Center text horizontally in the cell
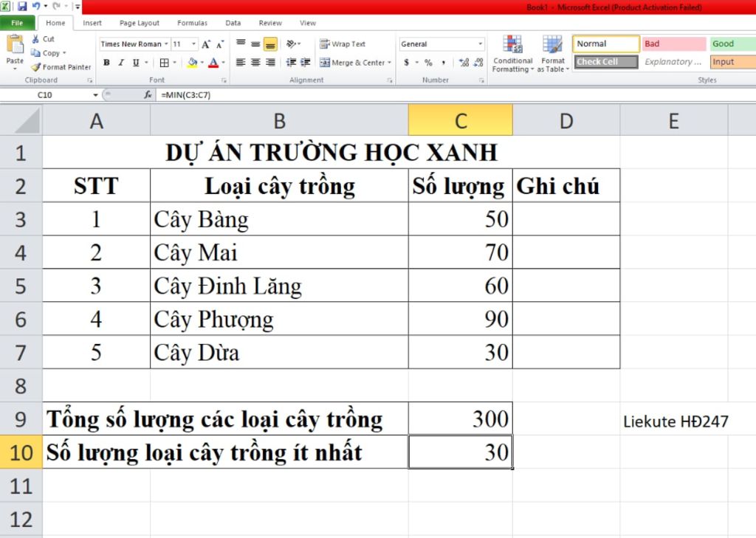The width and height of the screenshot is (756, 538). [255, 63]
